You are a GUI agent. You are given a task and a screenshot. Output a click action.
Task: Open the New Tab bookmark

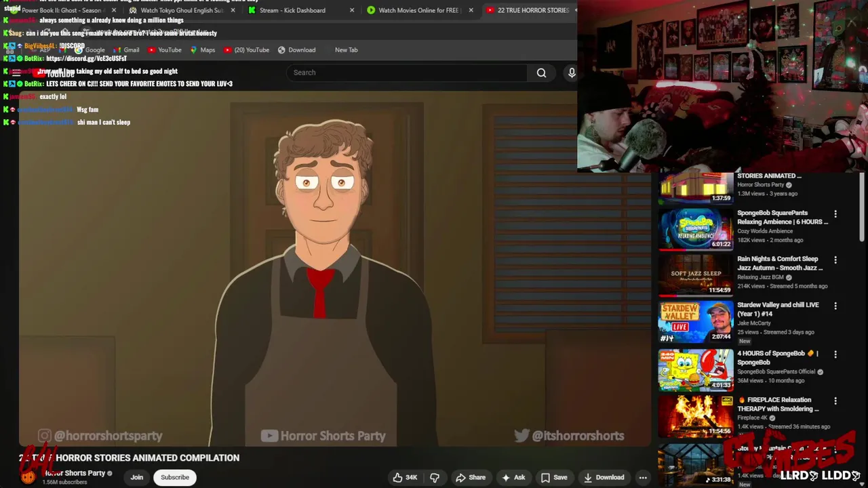pos(346,49)
